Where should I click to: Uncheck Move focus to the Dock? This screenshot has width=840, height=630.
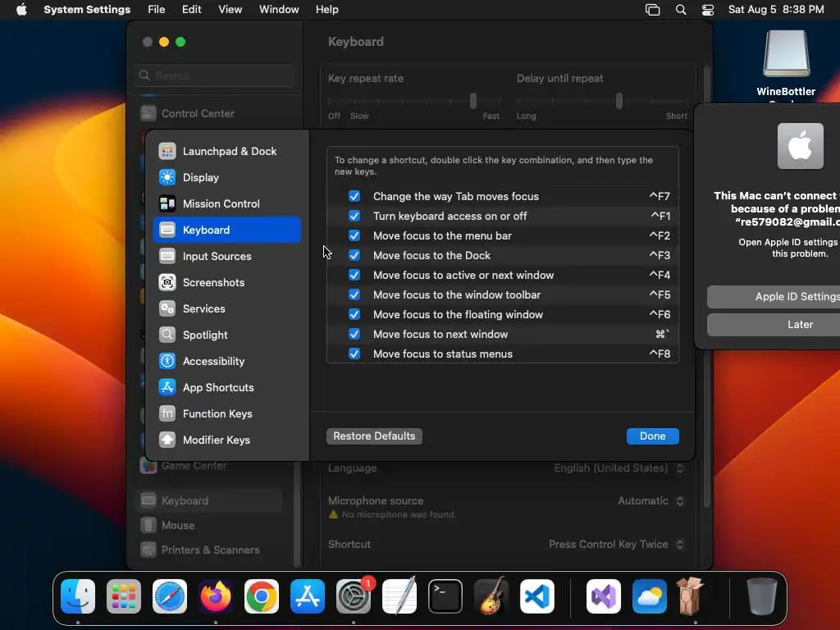[354, 255]
